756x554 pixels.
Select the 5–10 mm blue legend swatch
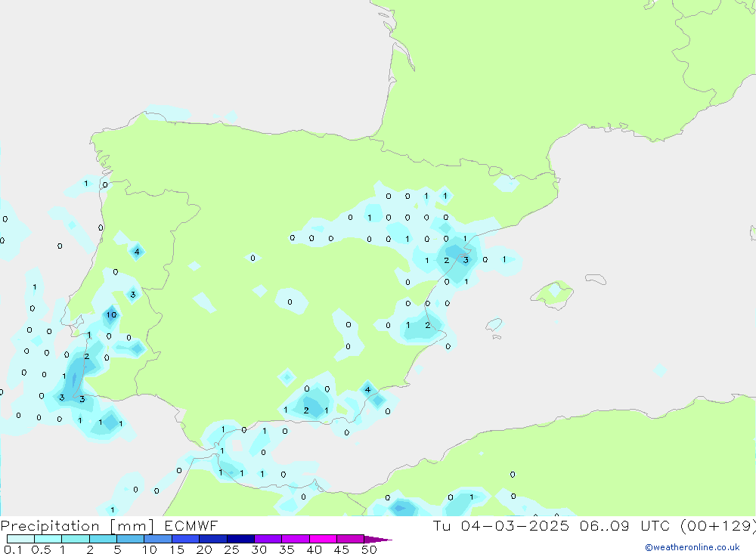point(131,539)
